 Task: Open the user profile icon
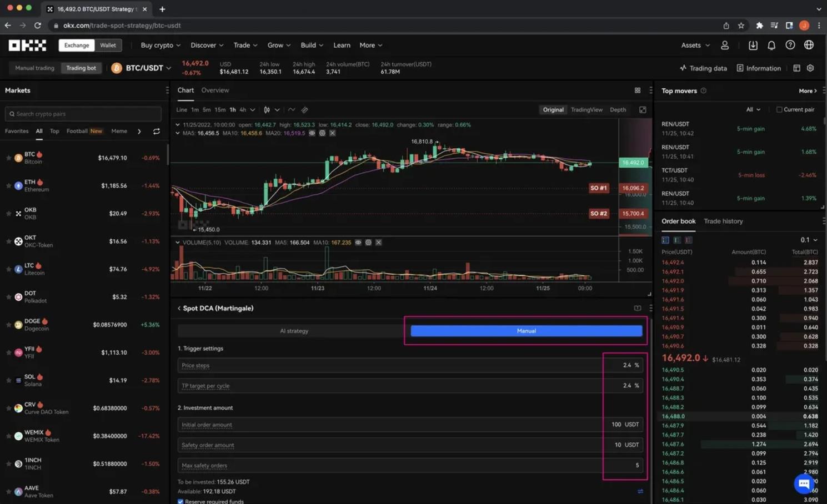725,46
